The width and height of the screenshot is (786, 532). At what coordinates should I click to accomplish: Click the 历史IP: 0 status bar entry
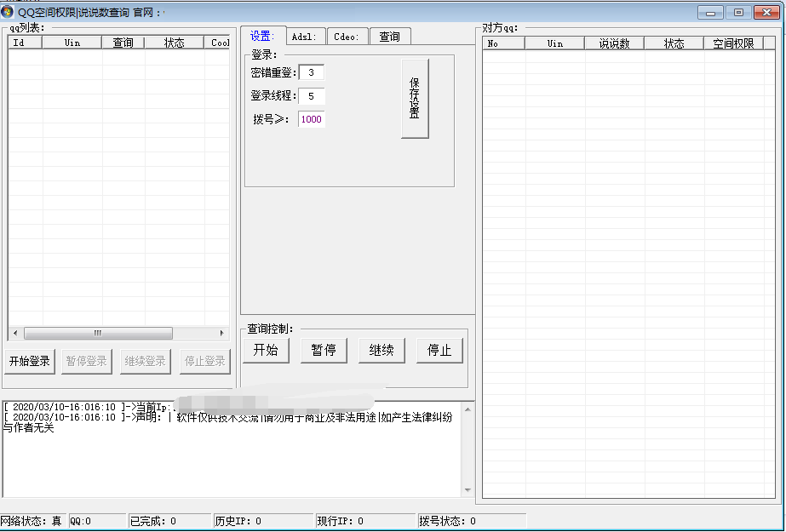point(264,522)
